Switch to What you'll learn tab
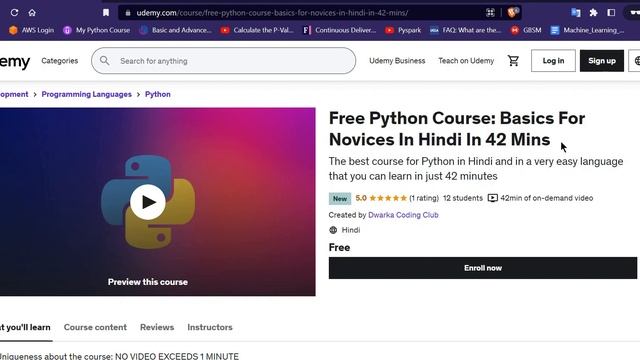Image resolution: width=640 pixels, height=360 pixels. [25, 328]
